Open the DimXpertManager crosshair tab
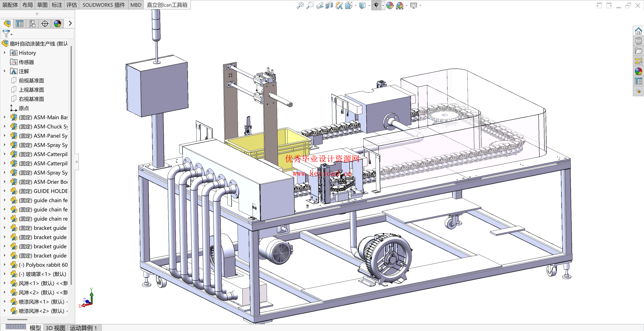This screenshot has height=331, width=644. 45,23
